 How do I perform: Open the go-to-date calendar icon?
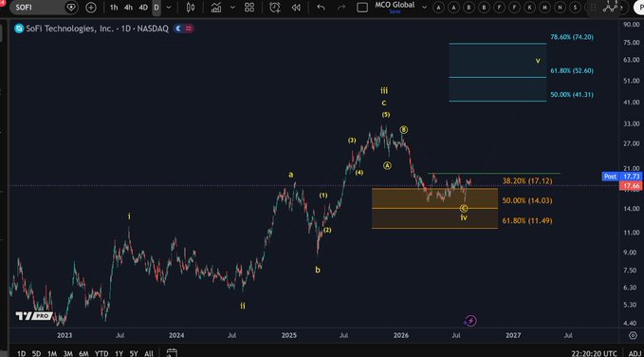point(172,353)
